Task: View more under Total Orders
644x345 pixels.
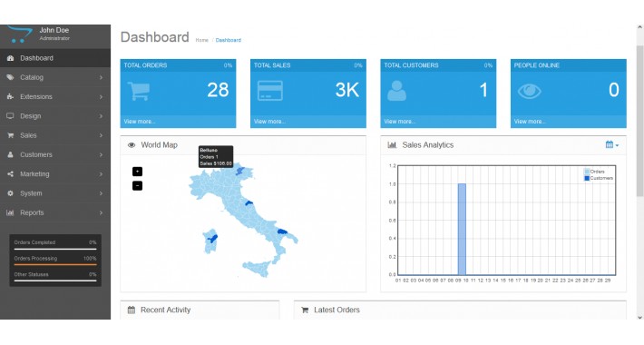Action: coord(140,122)
